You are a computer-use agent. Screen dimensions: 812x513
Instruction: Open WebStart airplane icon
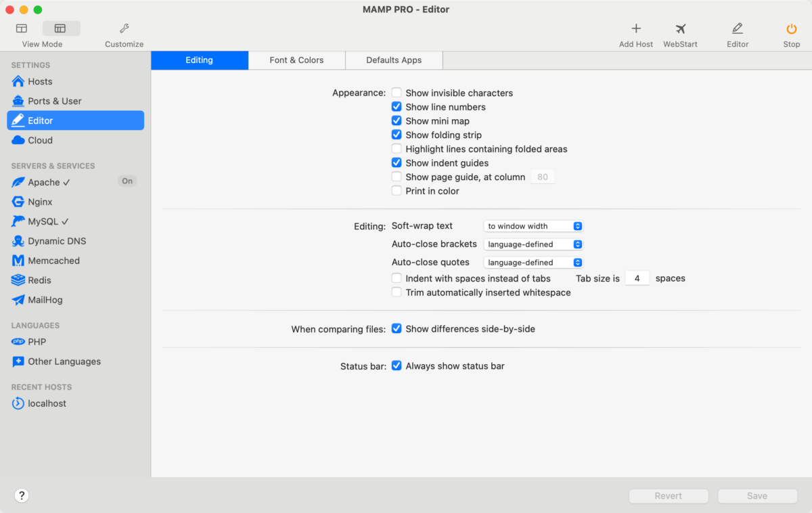(680, 28)
